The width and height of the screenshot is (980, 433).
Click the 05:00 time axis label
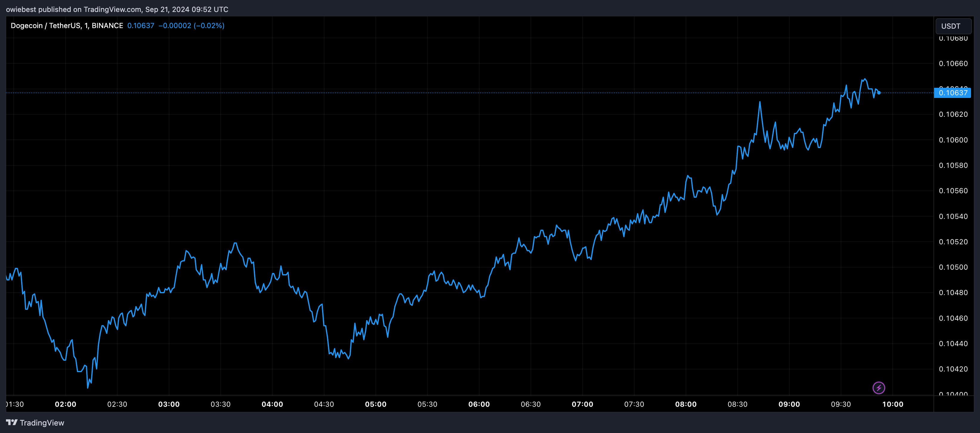click(375, 404)
